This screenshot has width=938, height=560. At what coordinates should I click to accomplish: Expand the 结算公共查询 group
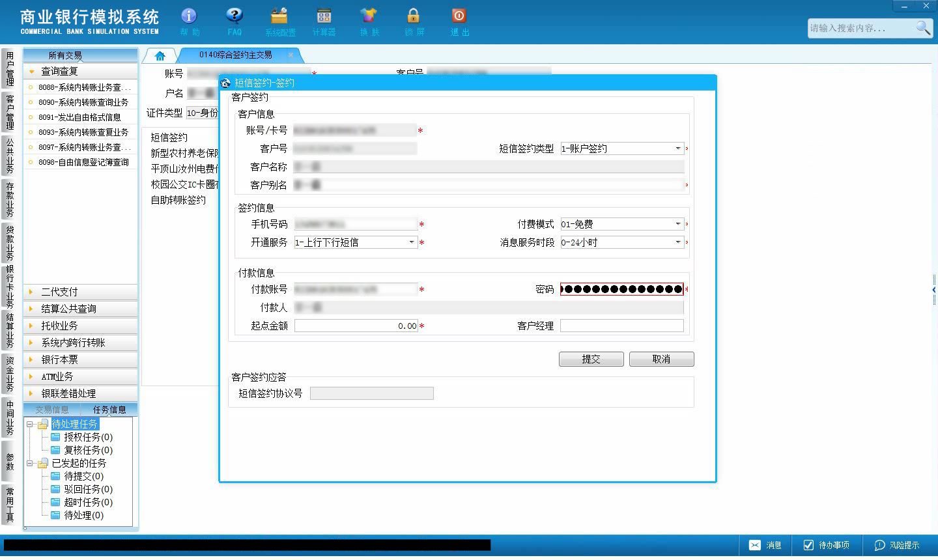pyautogui.click(x=81, y=309)
